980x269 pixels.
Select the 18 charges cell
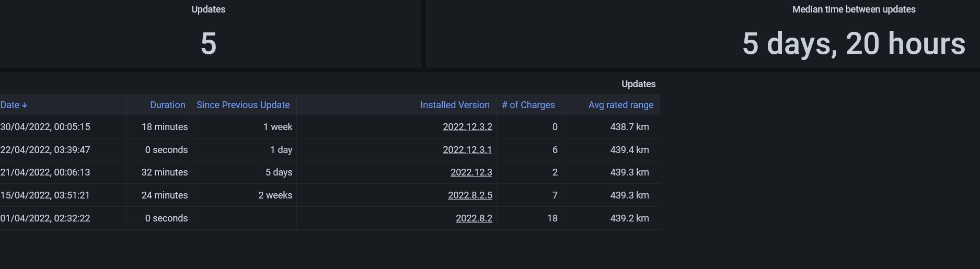(552, 218)
